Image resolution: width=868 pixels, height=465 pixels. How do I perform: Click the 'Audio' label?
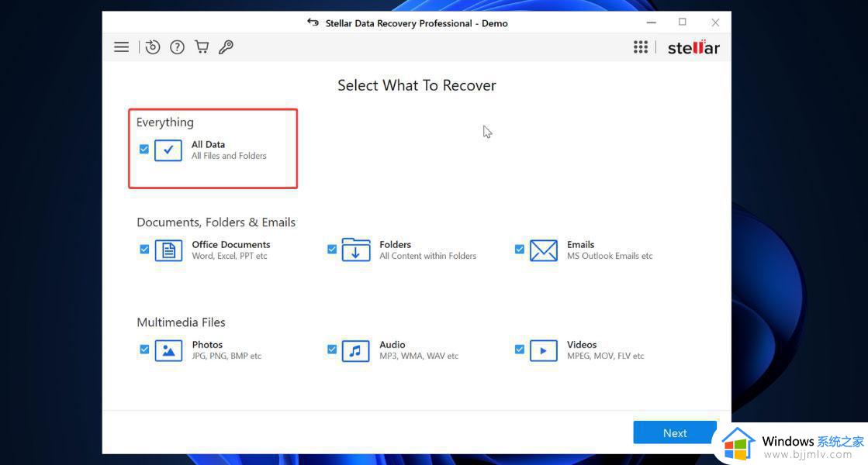pyautogui.click(x=393, y=344)
